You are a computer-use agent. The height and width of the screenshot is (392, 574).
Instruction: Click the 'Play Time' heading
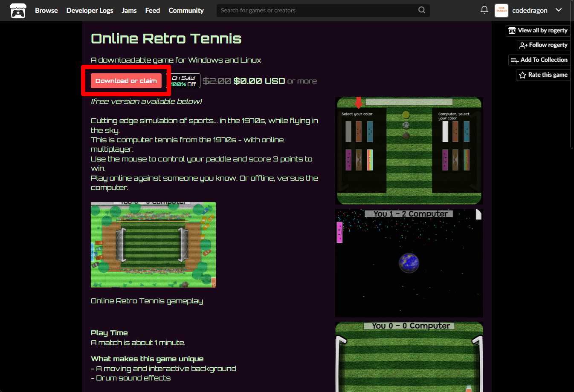click(109, 333)
